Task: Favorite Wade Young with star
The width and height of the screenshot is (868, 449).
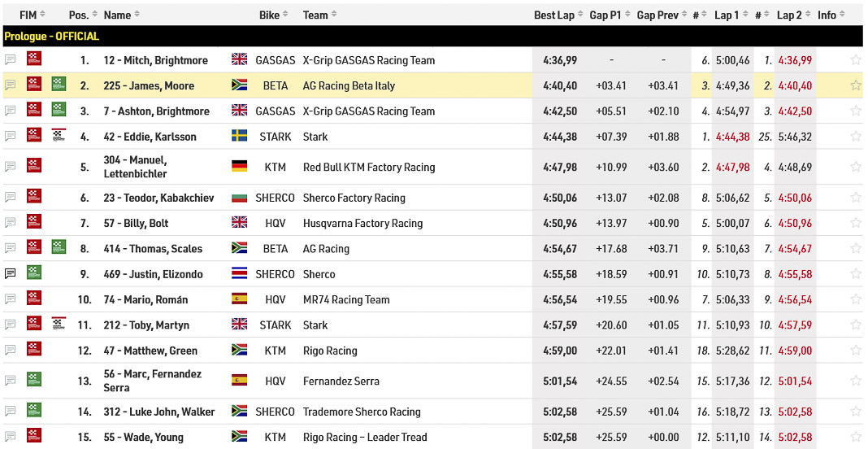Action: [x=856, y=437]
